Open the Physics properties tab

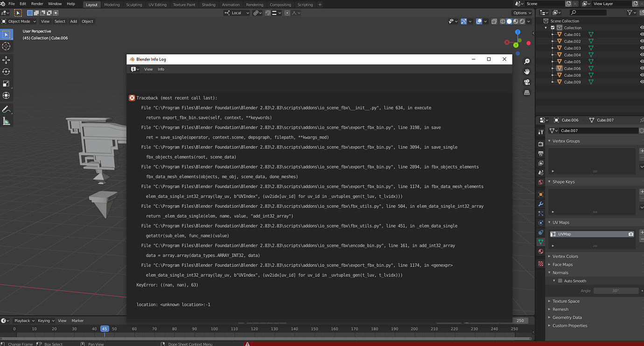(541, 223)
